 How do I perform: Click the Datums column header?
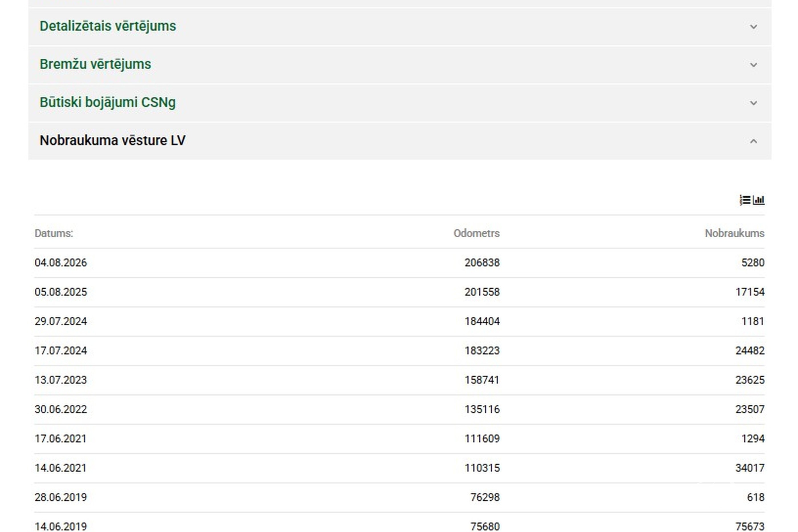(x=54, y=233)
